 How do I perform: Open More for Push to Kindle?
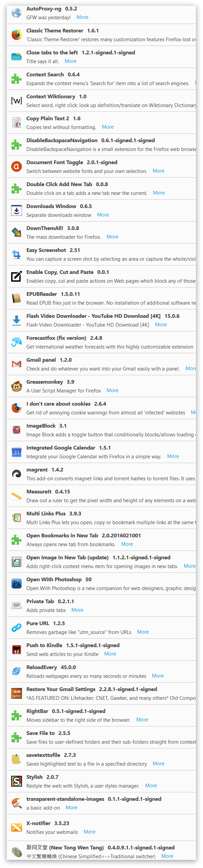[110, 654]
